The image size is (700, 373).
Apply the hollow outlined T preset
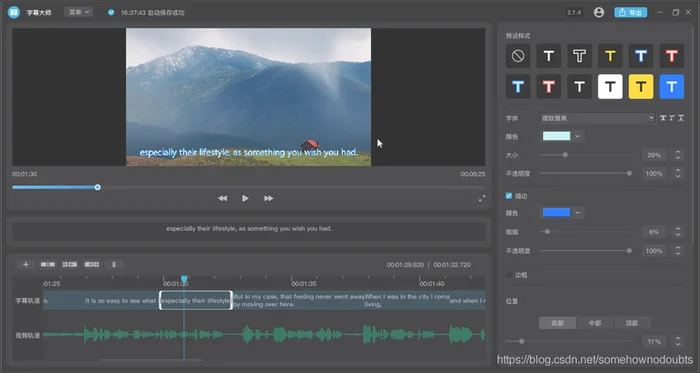pos(579,56)
